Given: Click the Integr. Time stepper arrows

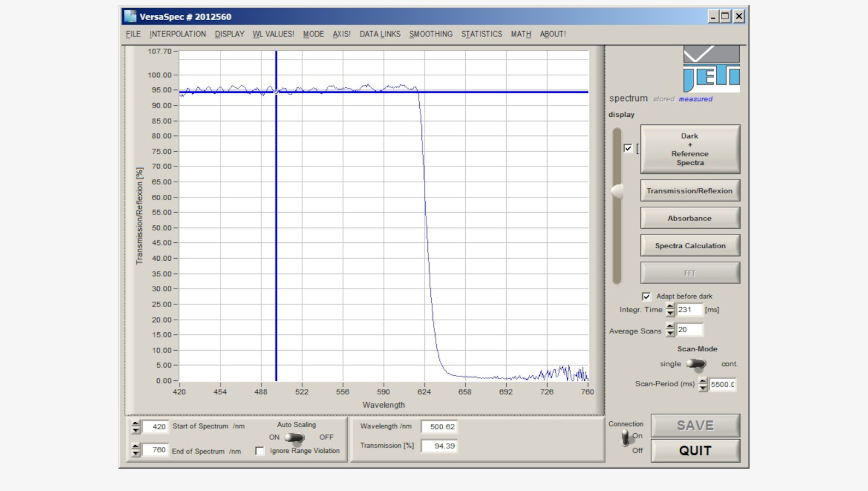Looking at the screenshot, I should (670, 310).
